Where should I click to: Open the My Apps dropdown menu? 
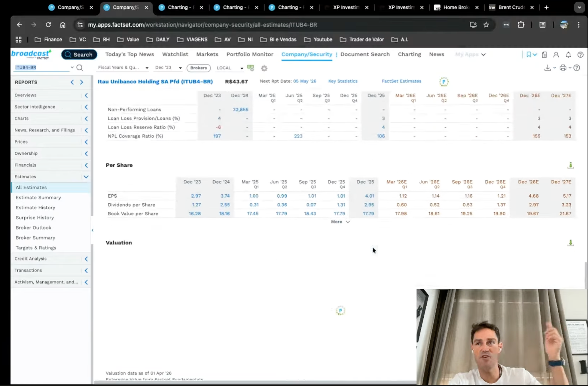coord(470,54)
